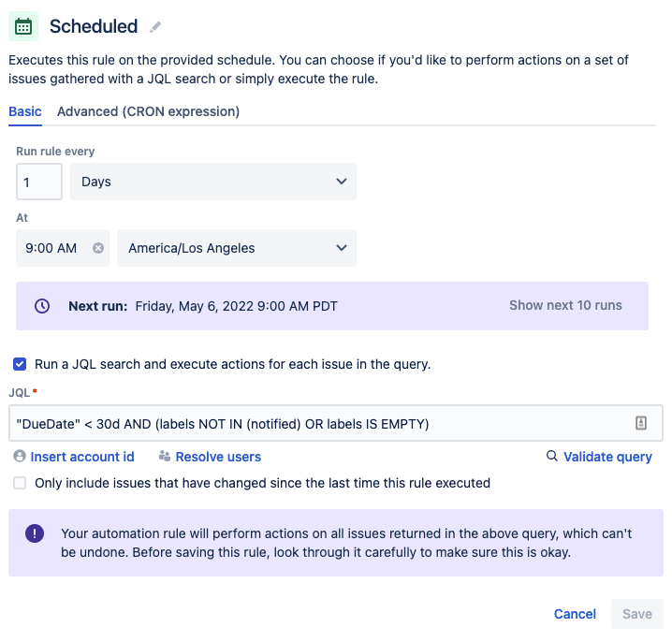Open the 9:00 AM time picker
The image size is (672, 642).
pos(52,248)
